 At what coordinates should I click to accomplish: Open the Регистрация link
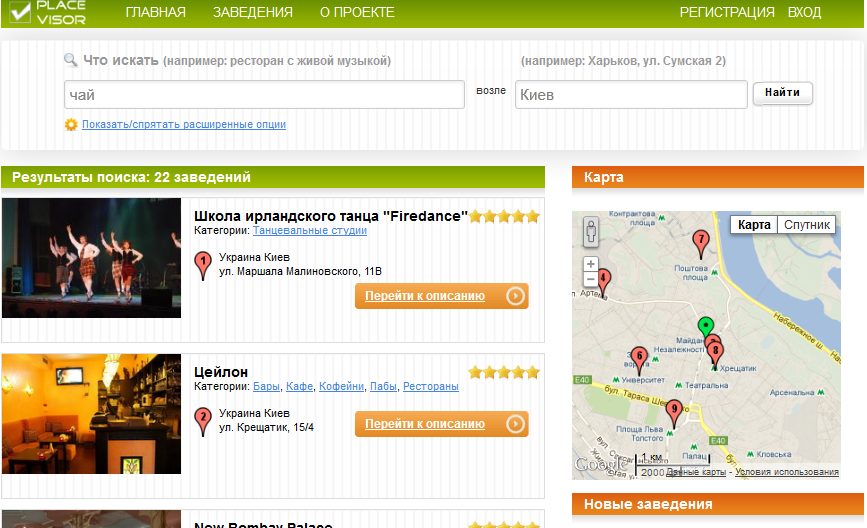(x=727, y=12)
